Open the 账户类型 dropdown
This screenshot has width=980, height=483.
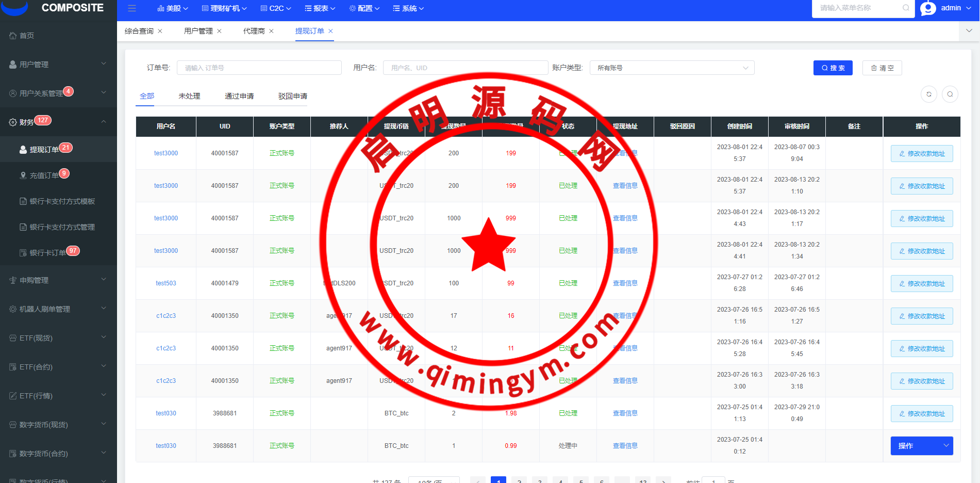coord(672,68)
